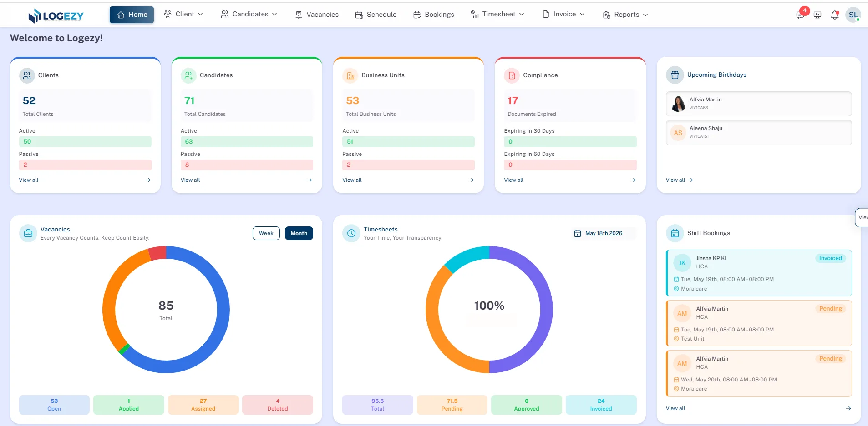868x426 pixels.
Task: Click the AS avatar for Aleena Shaju
Action: [678, 133]
